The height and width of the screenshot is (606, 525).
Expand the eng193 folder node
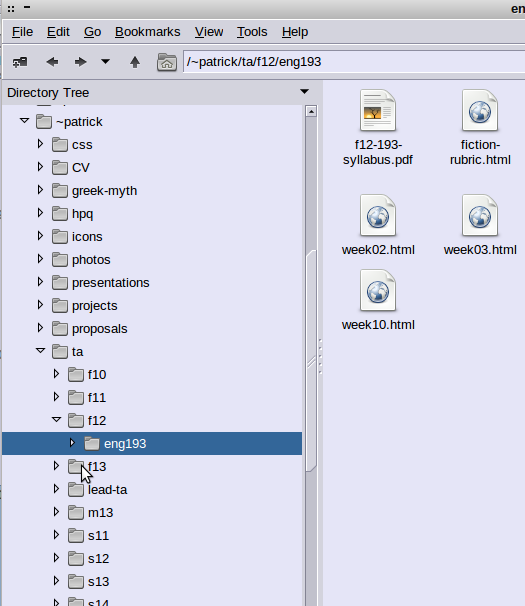(x=72, y=443)
